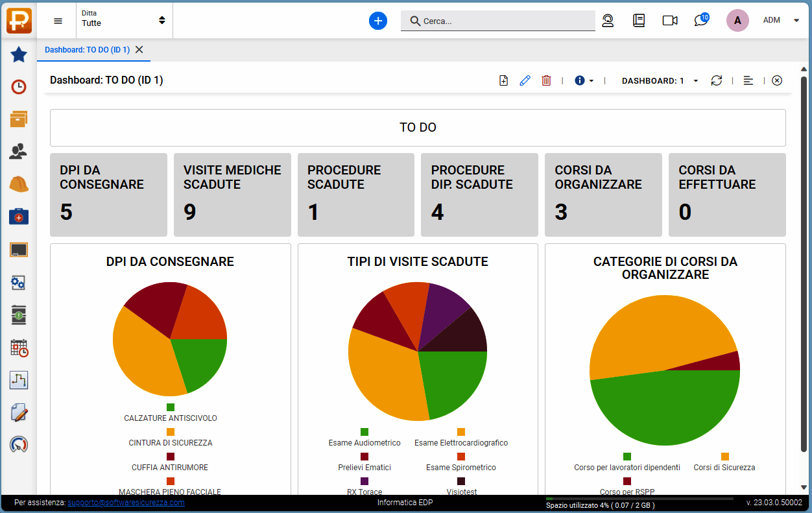This screenshot has width=812, height=513.
Task: Open the chat messages icon with badge
Action: [701, 20]
